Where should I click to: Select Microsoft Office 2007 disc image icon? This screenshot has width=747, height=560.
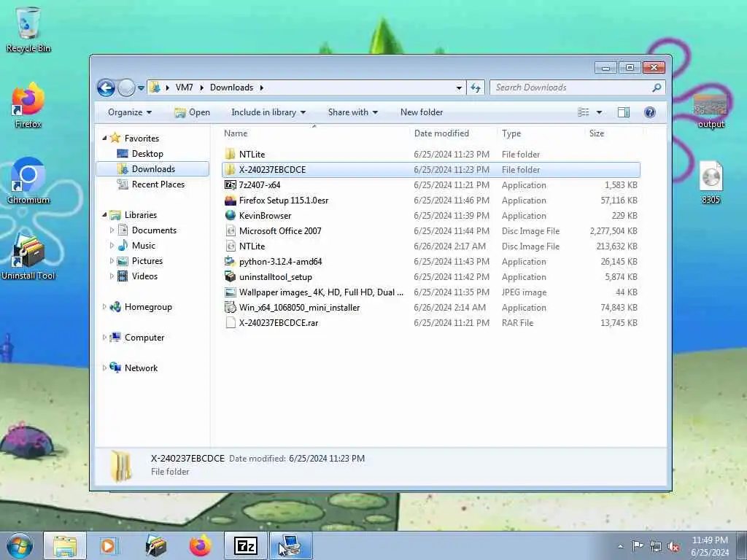coord(230,231)
